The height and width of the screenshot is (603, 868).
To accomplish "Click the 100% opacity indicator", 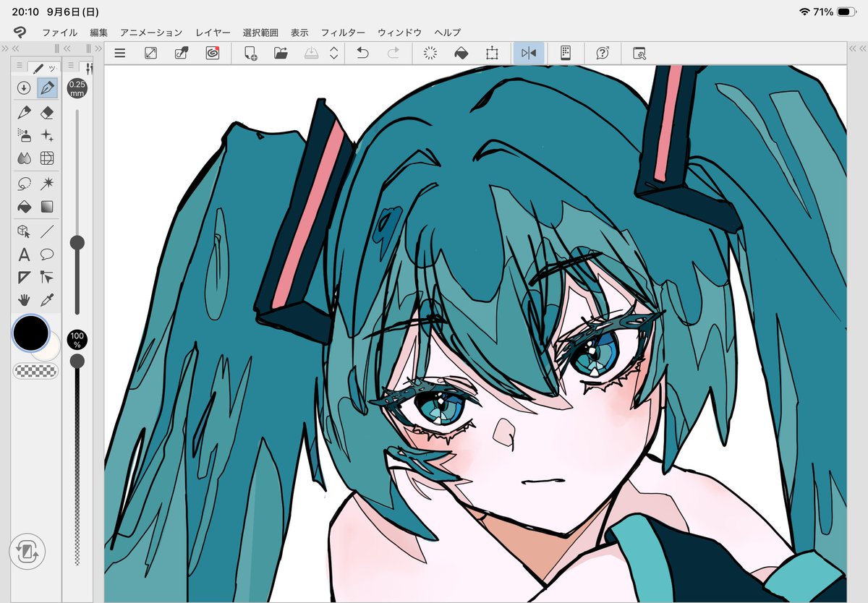I will pyautogui.click(x=77, y=338).
